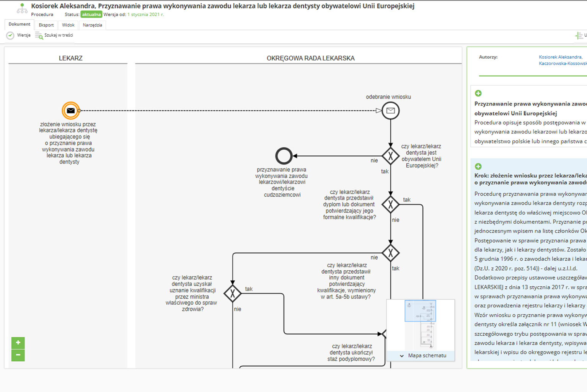Click the minister recognition gateway diamond

232,294
